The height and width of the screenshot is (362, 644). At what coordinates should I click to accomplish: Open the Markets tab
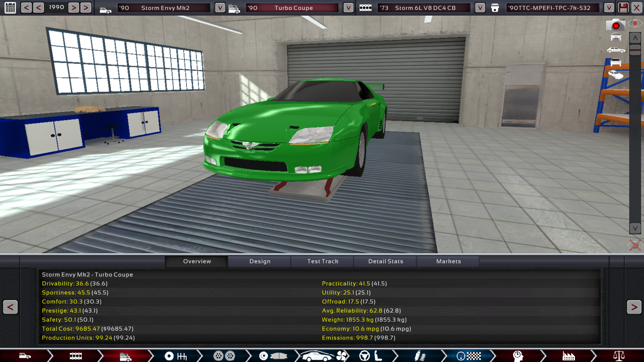[x=448, y=261]
